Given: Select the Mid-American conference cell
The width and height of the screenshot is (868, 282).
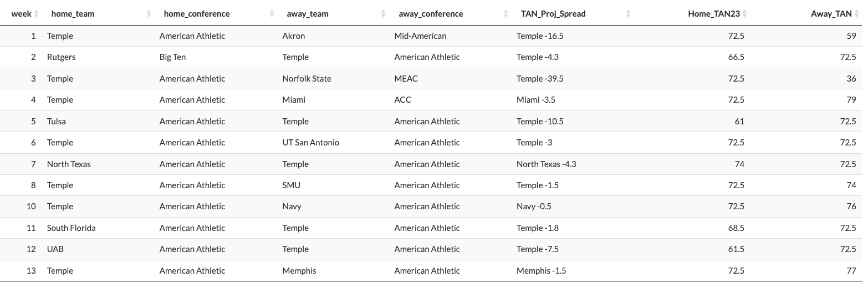Looking at the screenshot, I should point(420,36).
